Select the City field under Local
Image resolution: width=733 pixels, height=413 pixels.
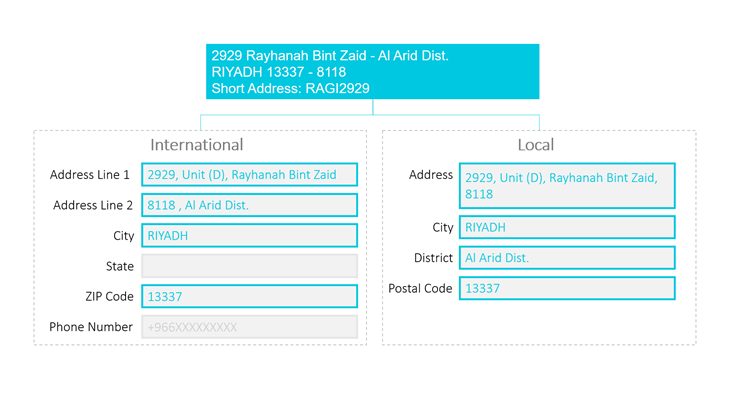pyautogui.click(x=566, y=227)
